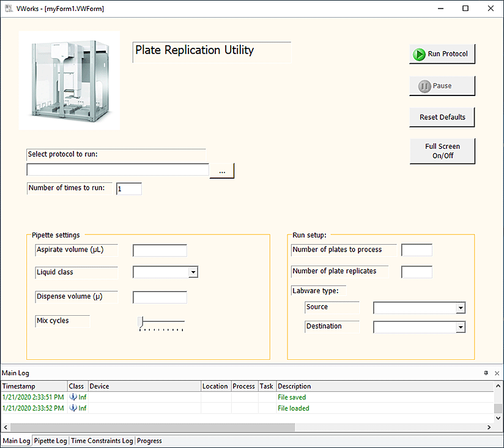Click the Select protocol file path field
The width and height of the screenshot is (504, 448).
coord(117,170)
